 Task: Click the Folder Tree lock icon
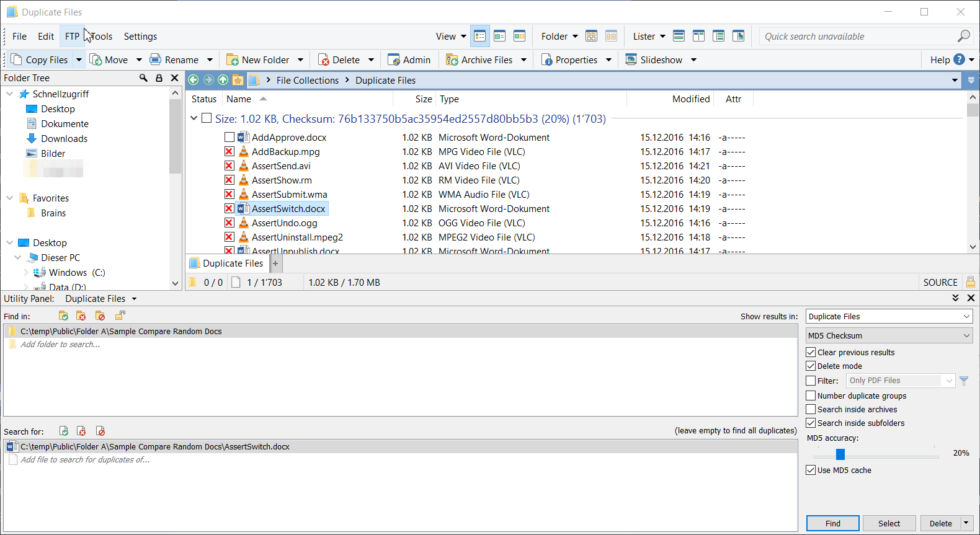click(159, 77)
